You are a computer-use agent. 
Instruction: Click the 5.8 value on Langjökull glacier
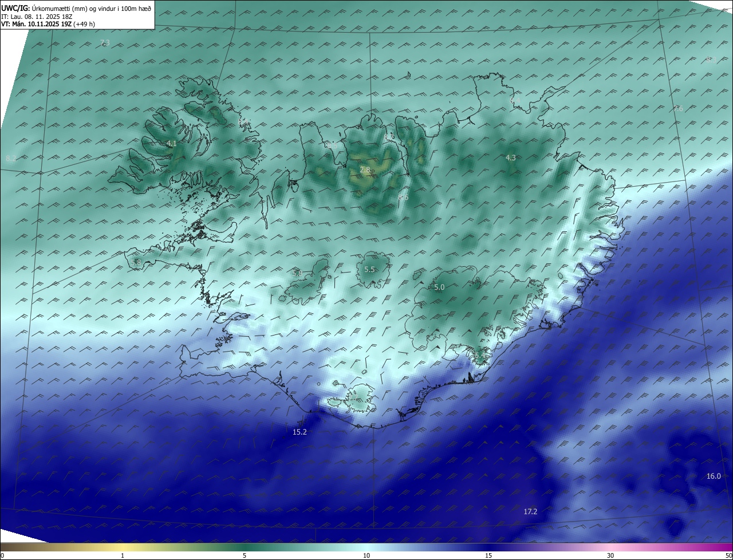pyautogui.click(x=297, y=273)
